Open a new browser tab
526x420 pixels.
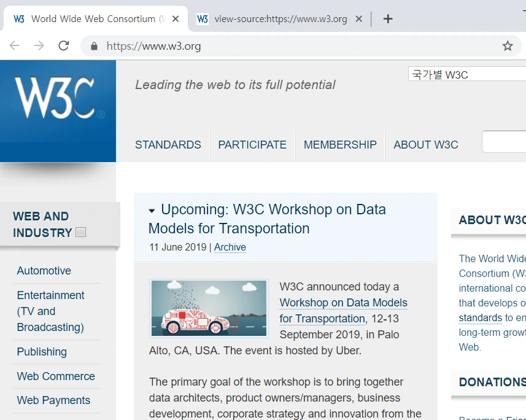tap(388, 18)
